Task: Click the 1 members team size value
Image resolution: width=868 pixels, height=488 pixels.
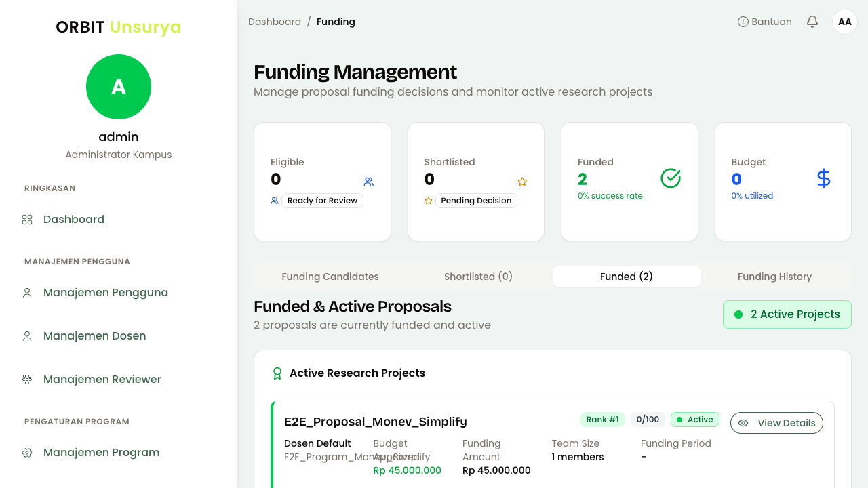Action: pyautogui.click(x=578, y=457)
